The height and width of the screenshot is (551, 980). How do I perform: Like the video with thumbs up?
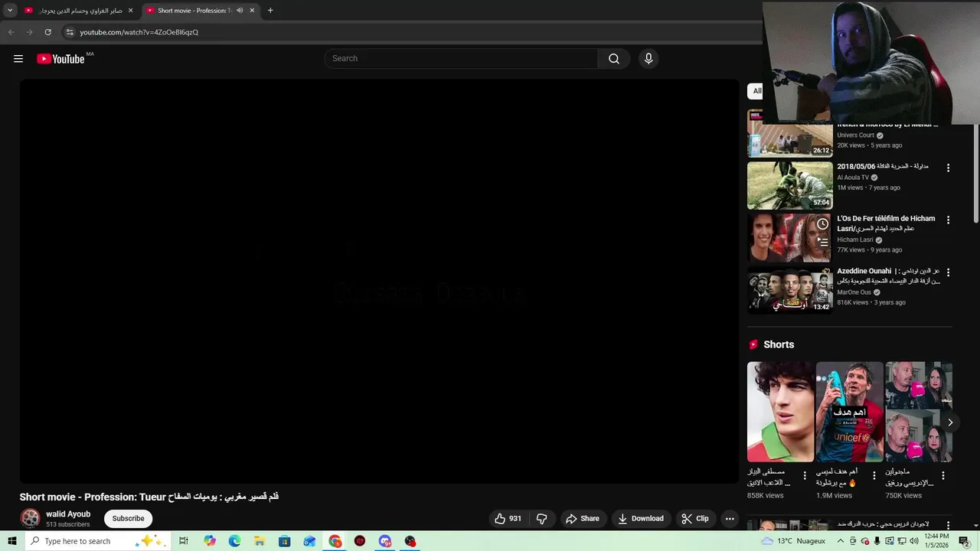508,519
